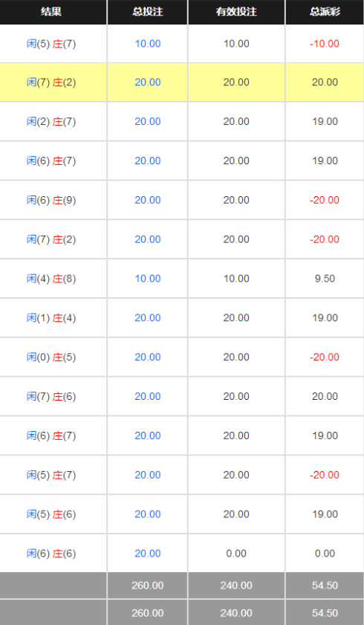Select the 闲(6) 庄(6) result cell
This screenshot has height=625, width=364.
tap(51, 553)
